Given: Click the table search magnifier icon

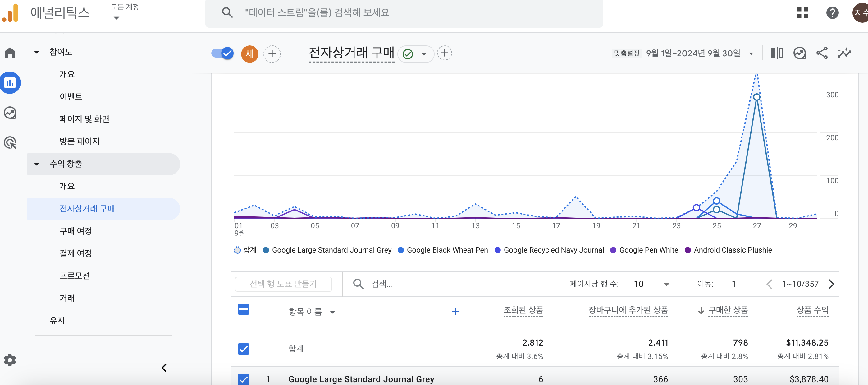Looking at the screenshot, I should pyautogui.click(x=358, y=284).
